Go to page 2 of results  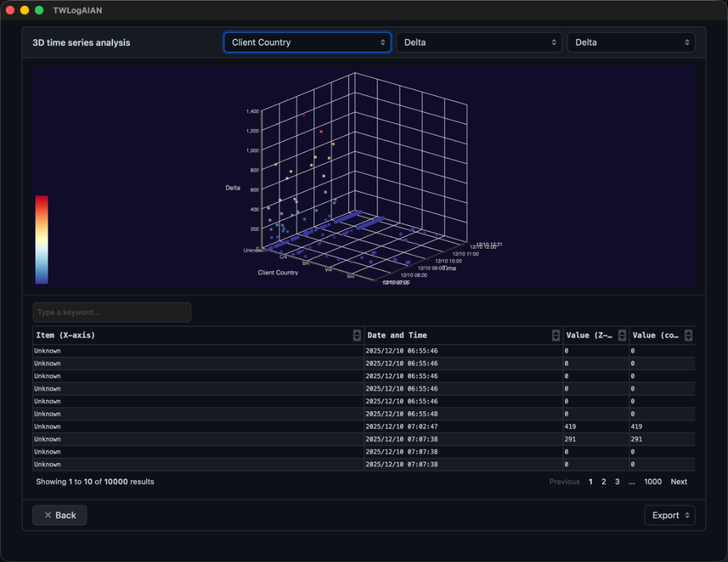click(604, 482)
